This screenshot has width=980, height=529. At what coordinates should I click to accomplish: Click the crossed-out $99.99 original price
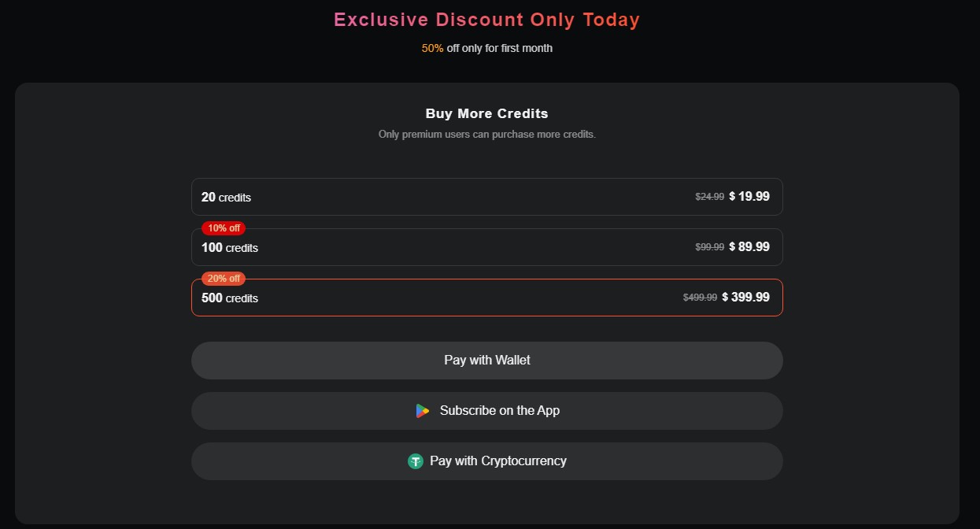(709, 247)
